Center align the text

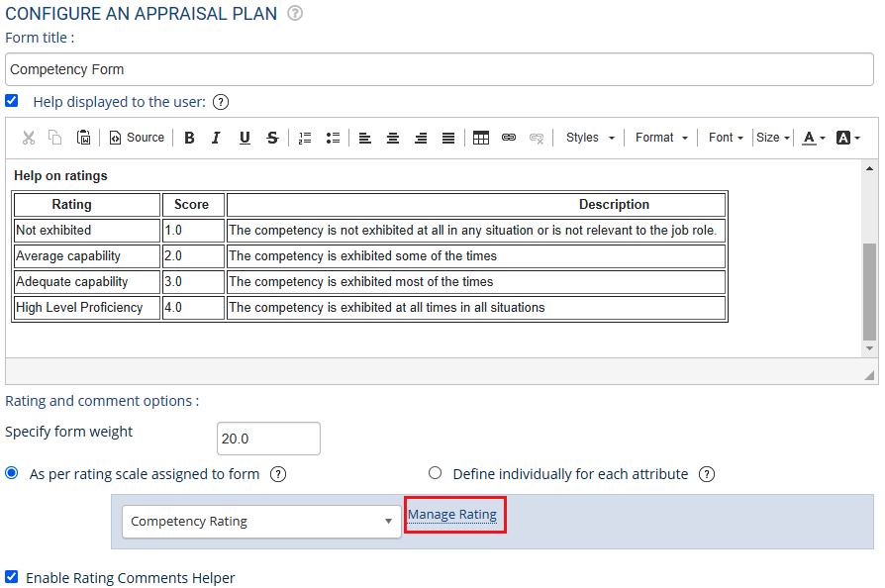point(393,139)
